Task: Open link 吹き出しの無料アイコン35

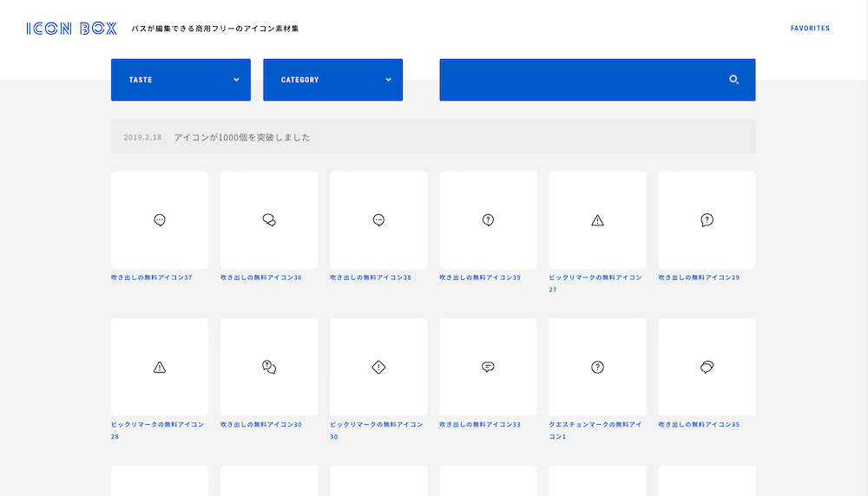Action: coord(699,425)
